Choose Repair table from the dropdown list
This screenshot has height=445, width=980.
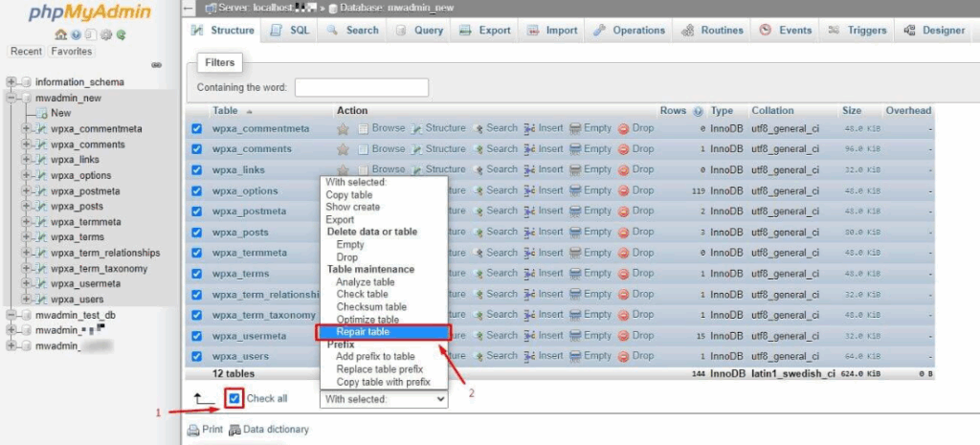pos(363,332)
